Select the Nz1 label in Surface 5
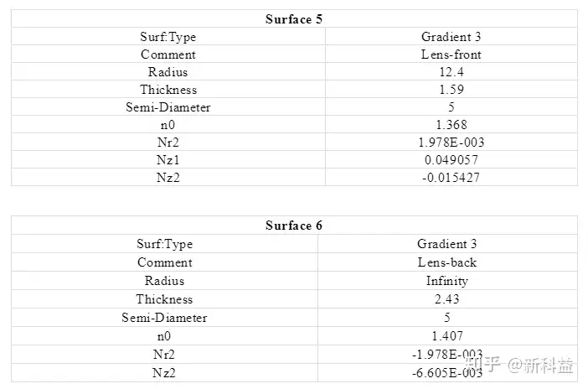588x389 pixels. (168, 160)
